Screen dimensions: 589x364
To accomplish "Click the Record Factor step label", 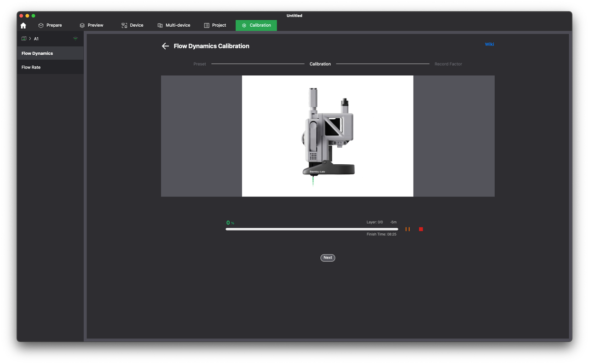I will [x=448, y=64].
